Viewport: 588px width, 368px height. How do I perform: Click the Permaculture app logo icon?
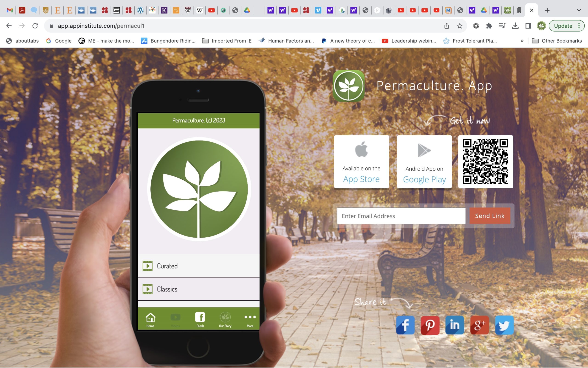tap(348, 86)
